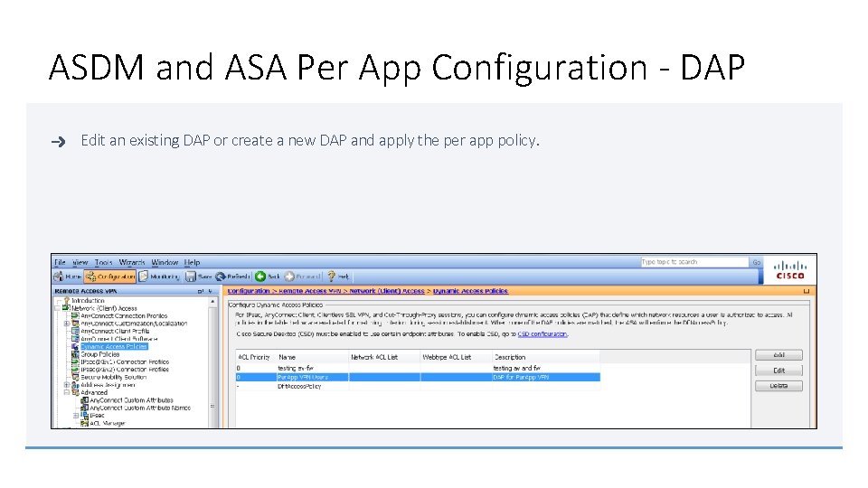This screenshot has width=868, height=488.
Task: Click the Delete button
Action: pyautogui.click(x=778, y=386)
